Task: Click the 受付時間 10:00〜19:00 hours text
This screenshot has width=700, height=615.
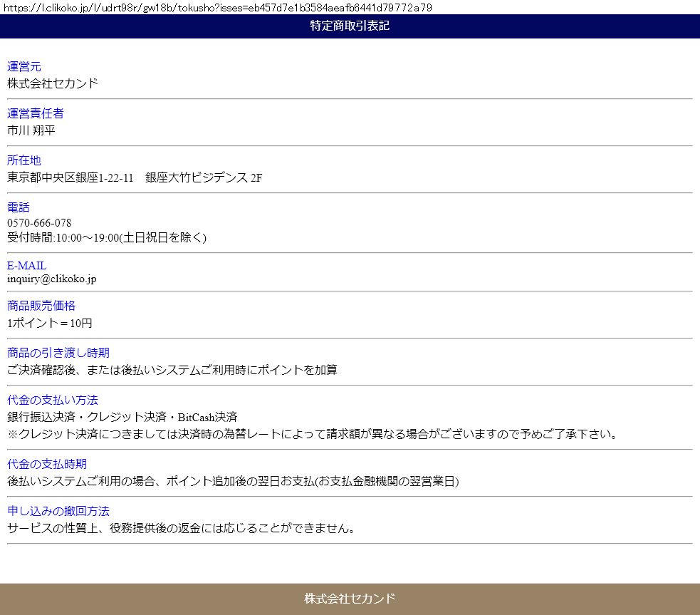Action: [x=107, y=237]
